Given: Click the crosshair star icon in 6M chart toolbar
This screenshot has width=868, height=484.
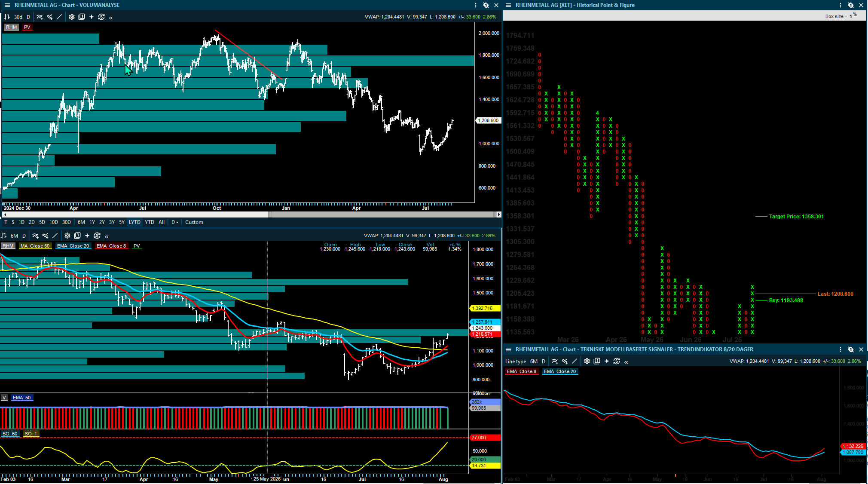Looking at the screenshot, I should click(x=87, y=236).
